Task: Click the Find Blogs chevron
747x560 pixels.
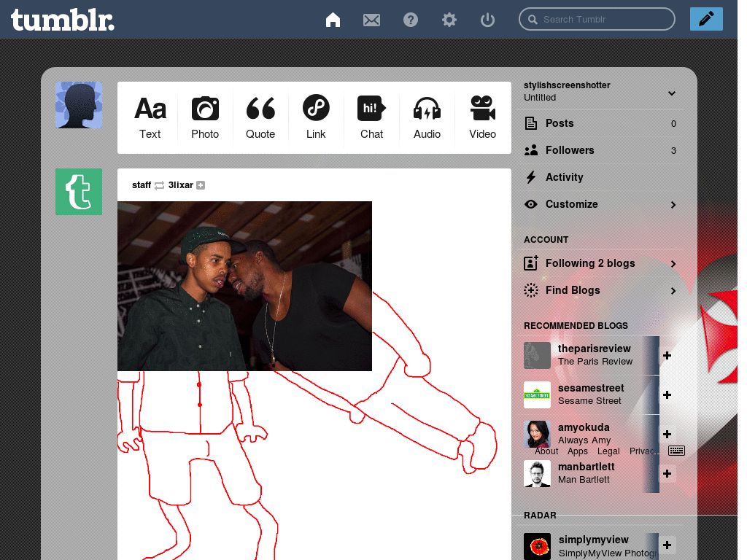Action: (x=673, y=291)
